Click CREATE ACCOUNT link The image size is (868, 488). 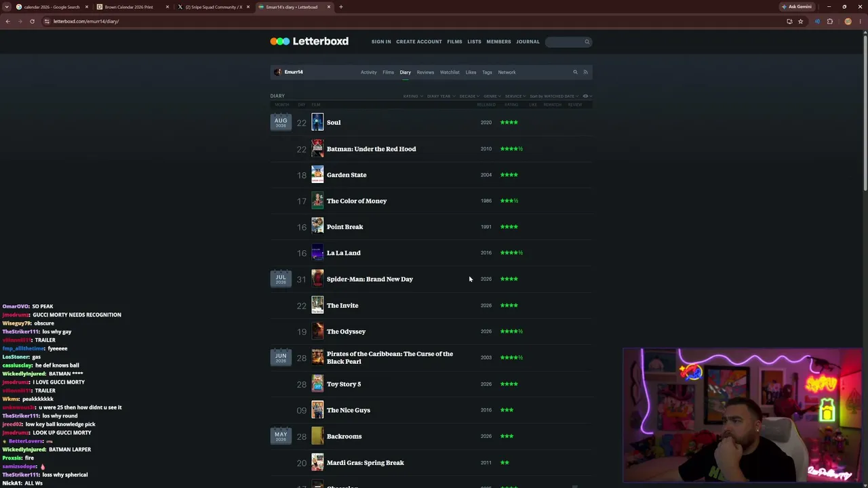419,42
